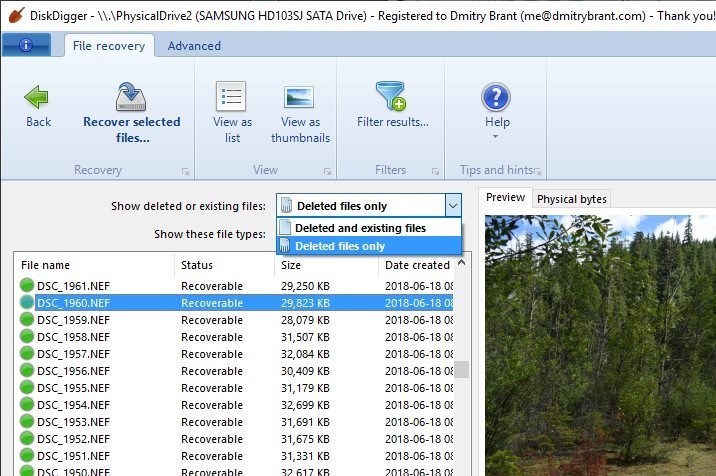The image size is (716, 476).
Task: Click size value 28,079 KB
Action: coord(305,320)
